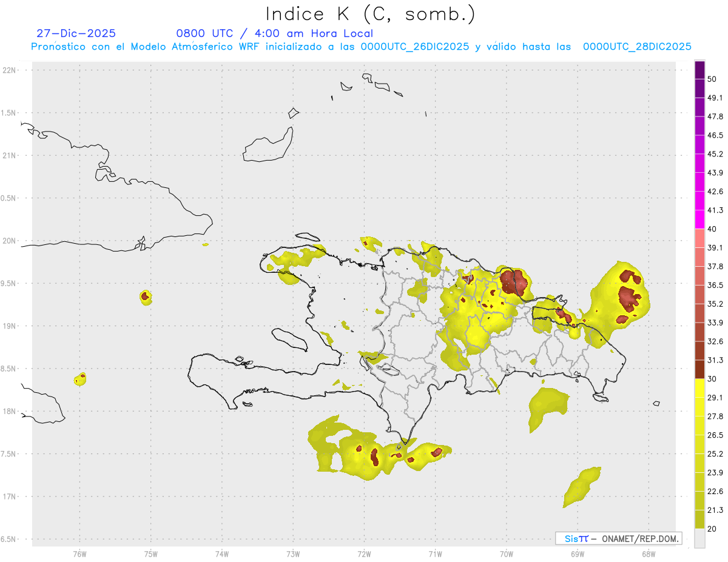728x562 pixels.
Task: Click the longitude axis label "72W"
Action: click(x=364, y=554)
